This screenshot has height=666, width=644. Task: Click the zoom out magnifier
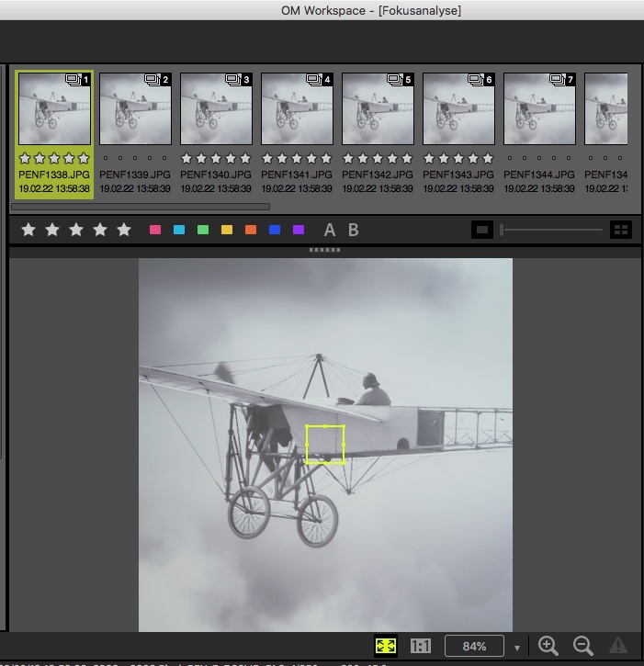coord(582,646)
